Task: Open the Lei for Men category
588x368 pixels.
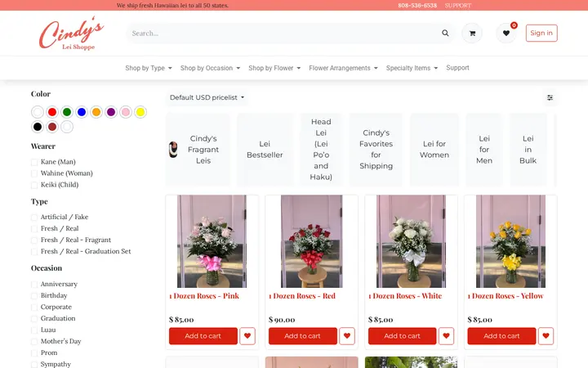Action: coord(484,150)
